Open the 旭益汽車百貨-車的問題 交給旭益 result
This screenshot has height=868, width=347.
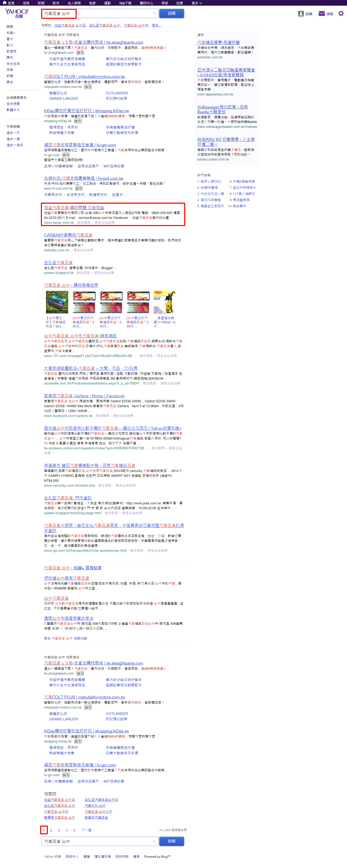74,207
